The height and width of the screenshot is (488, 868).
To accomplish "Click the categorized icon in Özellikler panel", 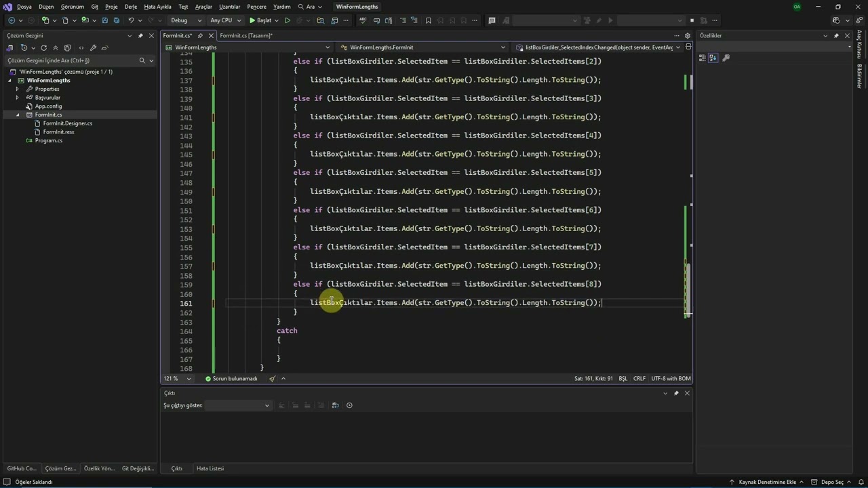I will 703,58.
